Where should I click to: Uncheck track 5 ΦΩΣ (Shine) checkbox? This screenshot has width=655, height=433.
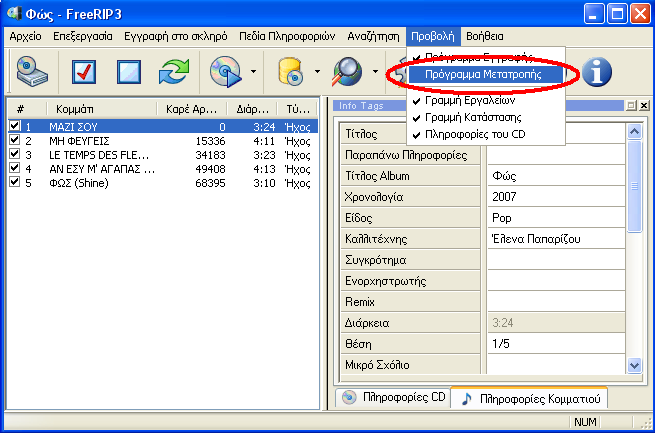click(15, 182)
